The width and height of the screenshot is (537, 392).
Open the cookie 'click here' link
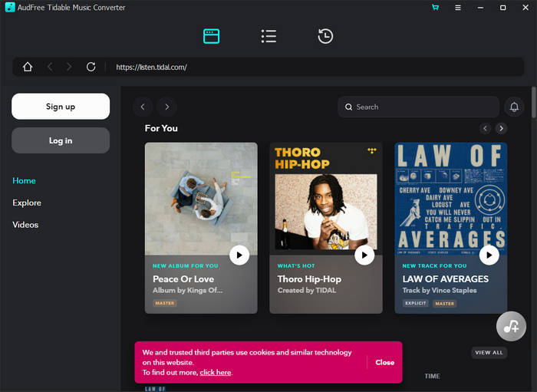(215, 372)
